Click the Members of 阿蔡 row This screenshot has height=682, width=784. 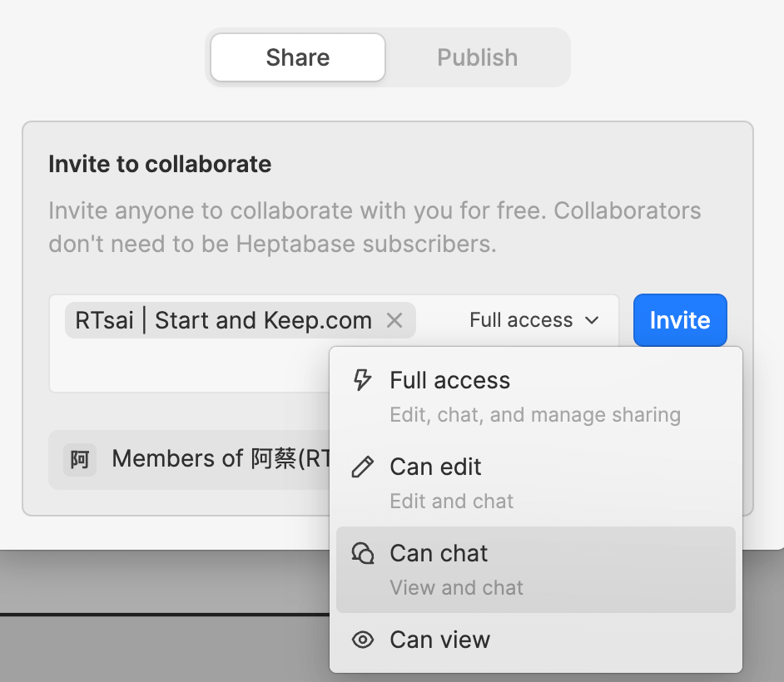pyautogui.click(x=191, y=458)
